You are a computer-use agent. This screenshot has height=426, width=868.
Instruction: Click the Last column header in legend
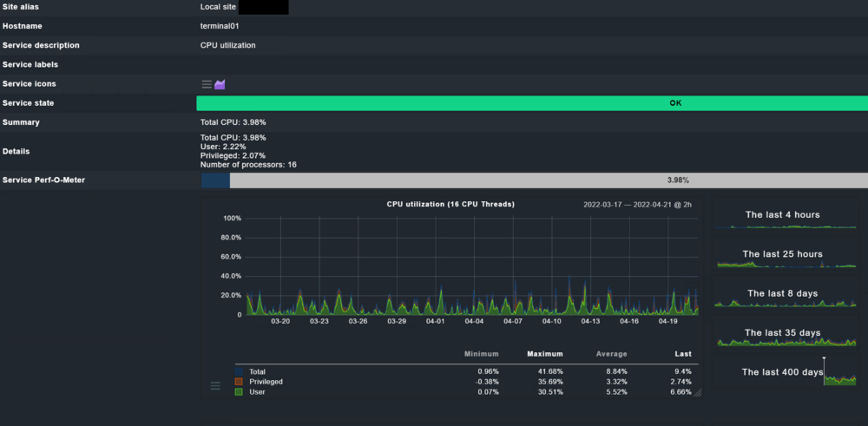pos(683,354)
